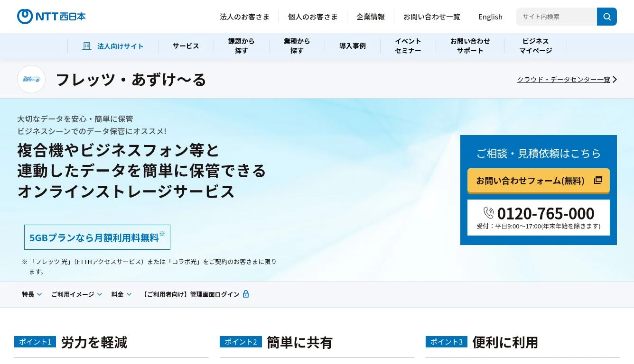Open the サービス navigation menu
634x364 pixels.
pos(186,46)
